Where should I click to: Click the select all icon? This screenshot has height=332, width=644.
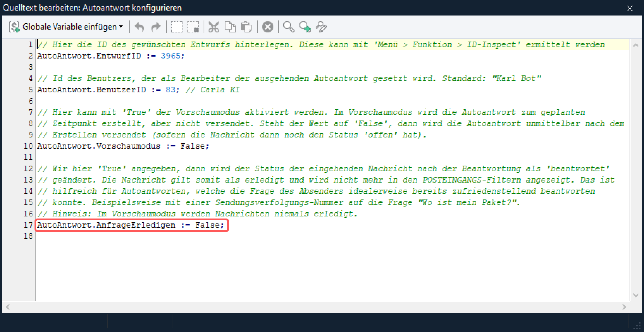pos(177,27)
